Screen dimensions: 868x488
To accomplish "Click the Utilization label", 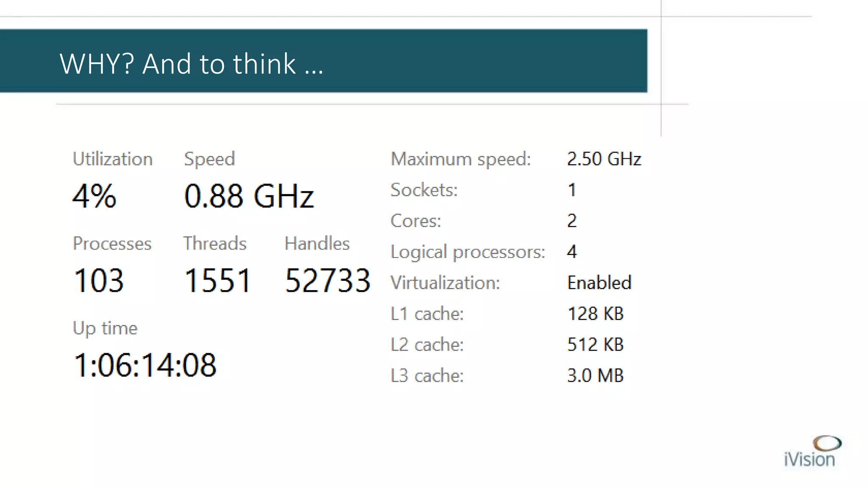I will point(113,159).
